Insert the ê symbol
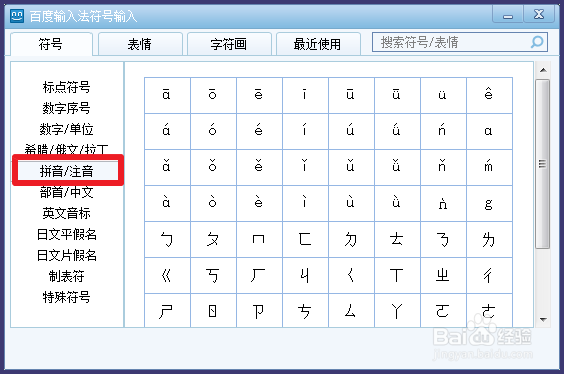 coord(490,95)
